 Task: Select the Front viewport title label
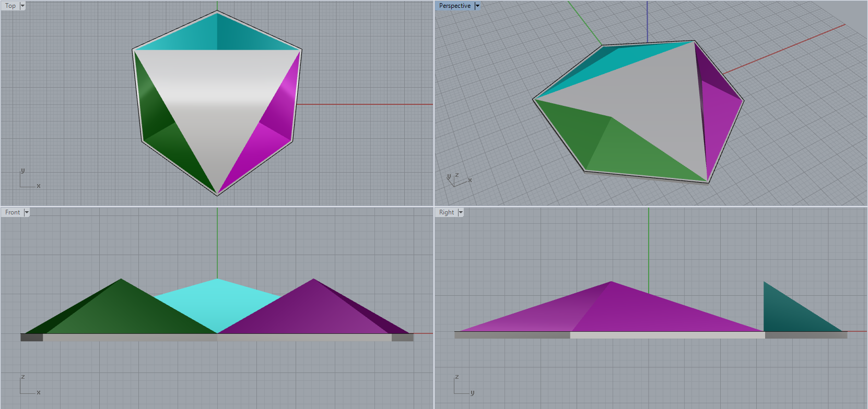coord(13,212)
